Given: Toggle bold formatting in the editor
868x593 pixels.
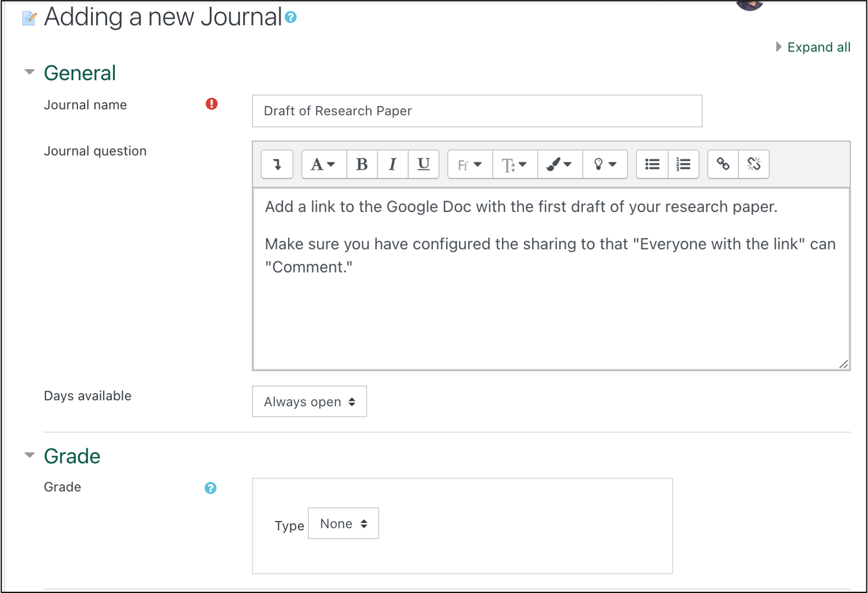Looking at the screenshot, I should (x=362, y=164).
